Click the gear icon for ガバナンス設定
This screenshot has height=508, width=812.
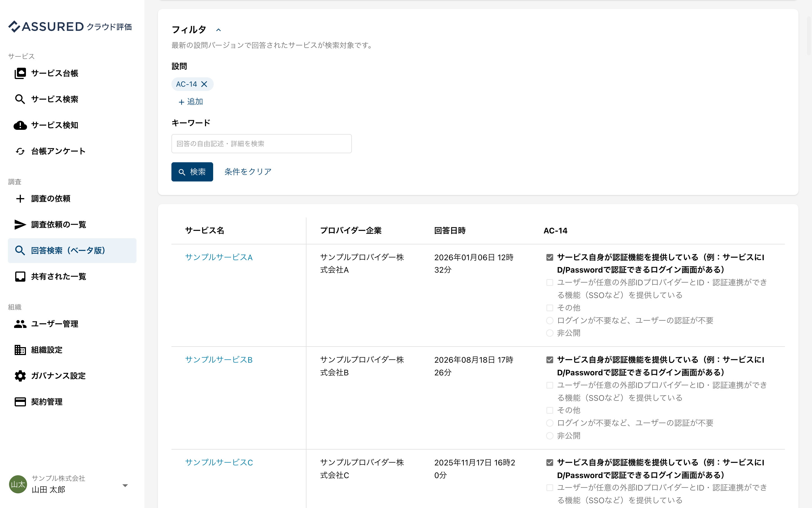[20, 376]
